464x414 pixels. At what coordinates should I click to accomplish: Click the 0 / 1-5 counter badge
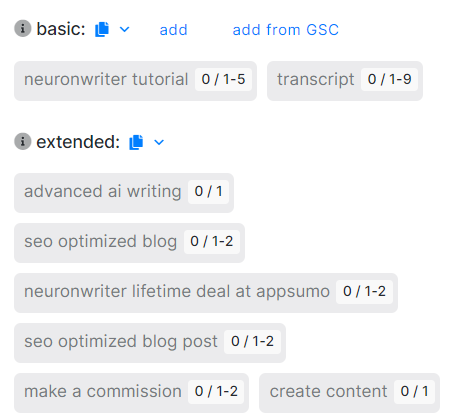223,79
